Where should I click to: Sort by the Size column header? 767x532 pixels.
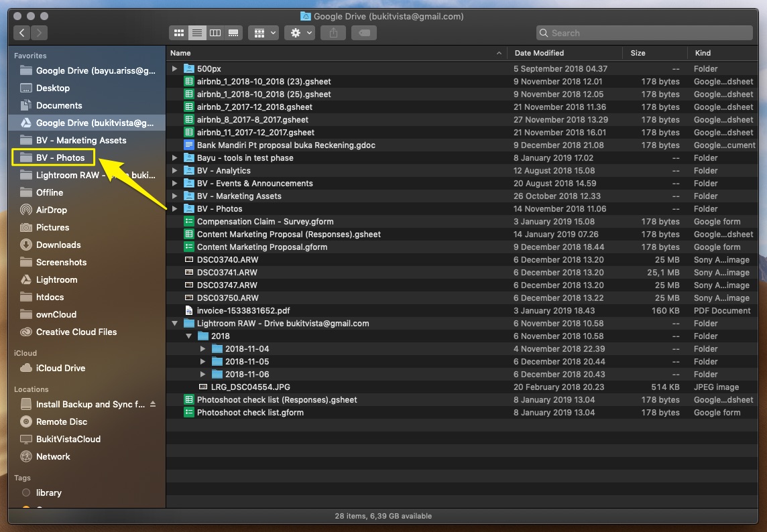tap(655, 53)
